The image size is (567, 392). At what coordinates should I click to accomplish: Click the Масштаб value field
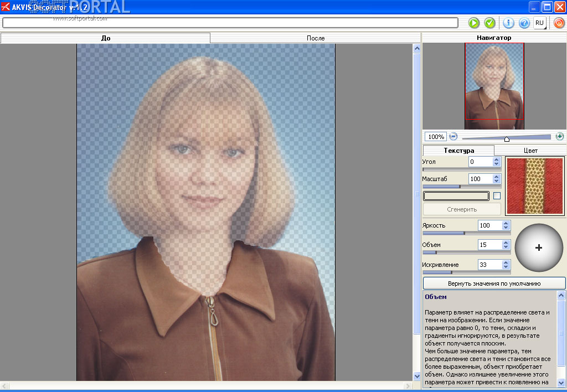481,179
